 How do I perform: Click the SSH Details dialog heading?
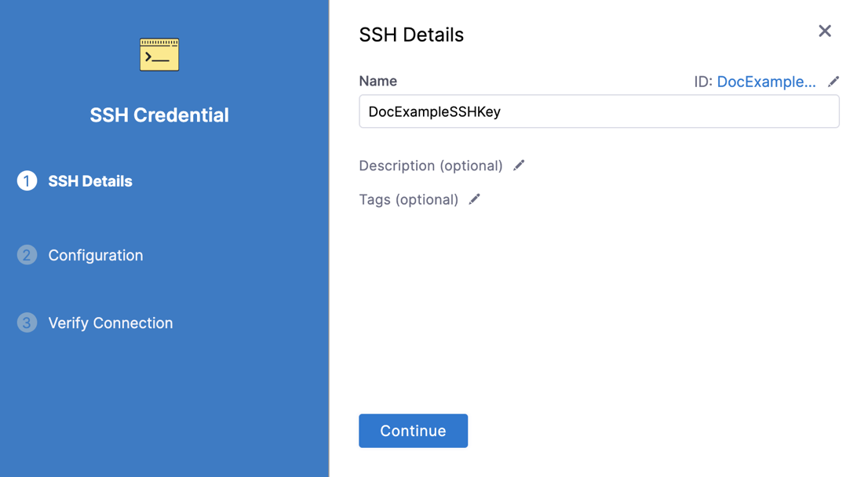pos(411,35)
